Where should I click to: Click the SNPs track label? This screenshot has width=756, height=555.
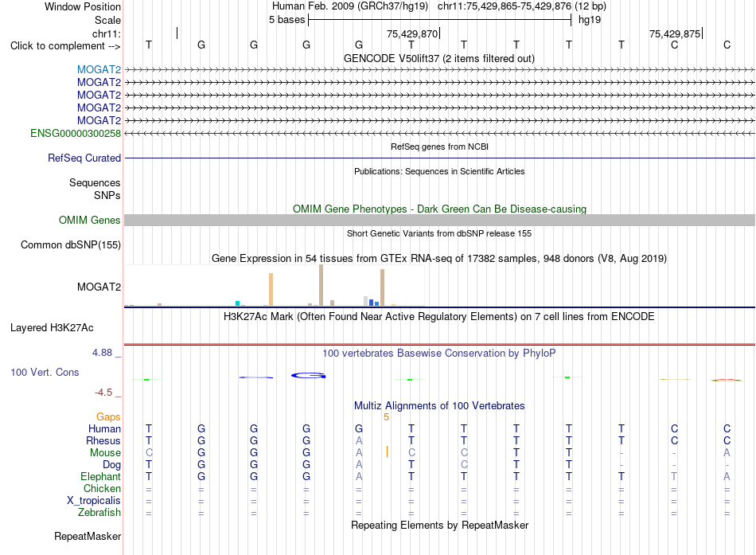coord(107,195)
